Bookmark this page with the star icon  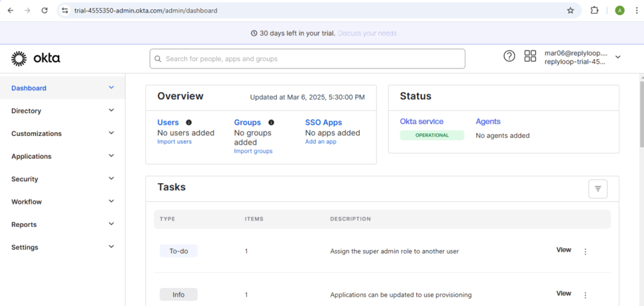pyautogui.click(x=570, y=11)
